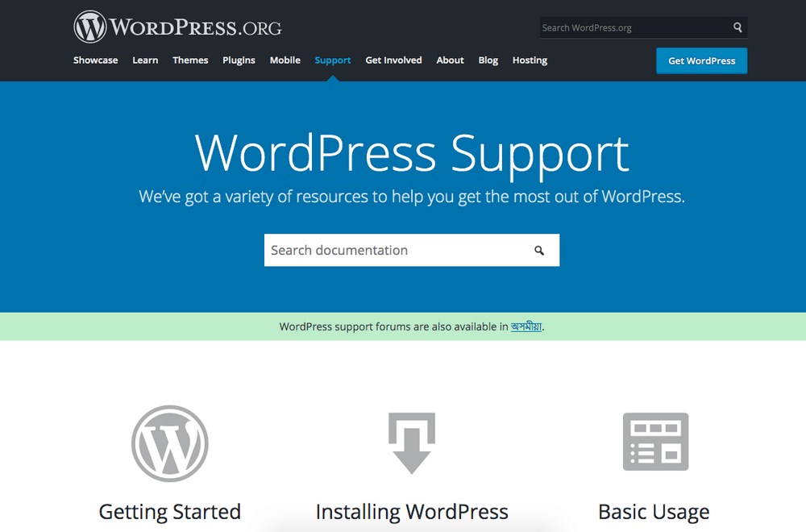
Task: Open the Mobile menu item
Action: click(285, 60)
